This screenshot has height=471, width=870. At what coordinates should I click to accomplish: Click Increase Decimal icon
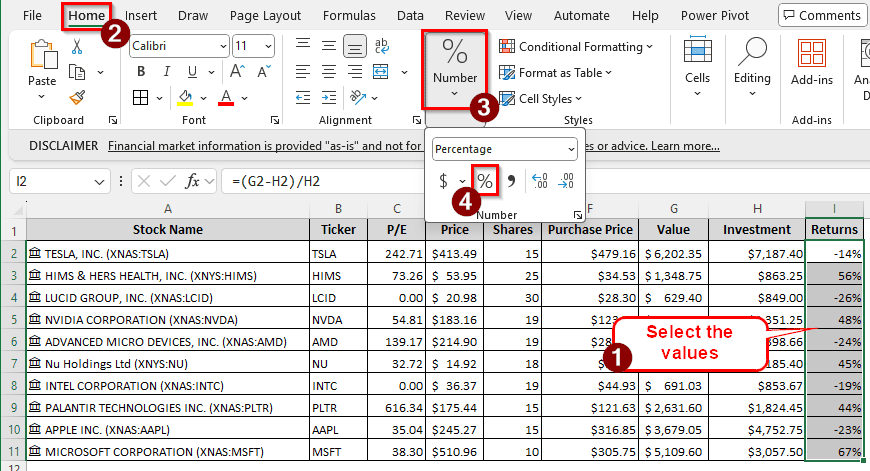[539, 181]
